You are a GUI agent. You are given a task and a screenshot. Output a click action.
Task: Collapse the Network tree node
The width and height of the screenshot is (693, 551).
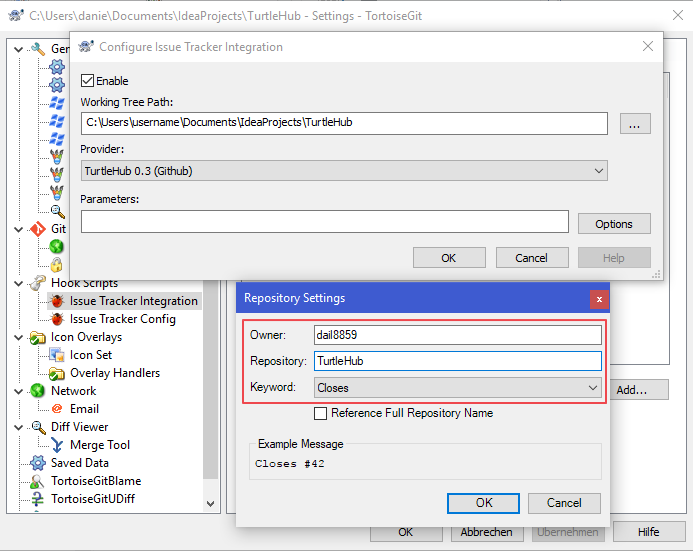[19, 391]
